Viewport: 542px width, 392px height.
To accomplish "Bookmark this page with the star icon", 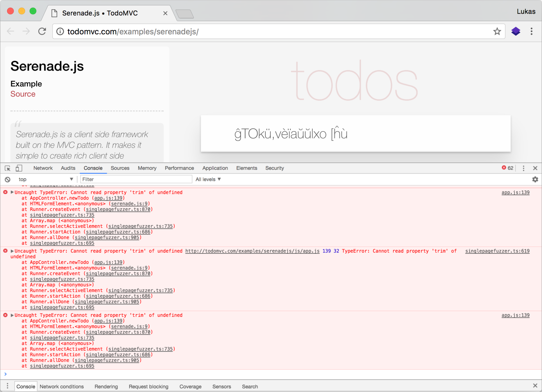I will click(497, 31).
